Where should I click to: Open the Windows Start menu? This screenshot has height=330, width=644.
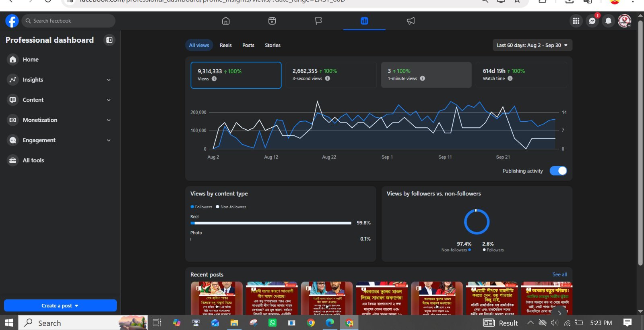pos(9,323)
